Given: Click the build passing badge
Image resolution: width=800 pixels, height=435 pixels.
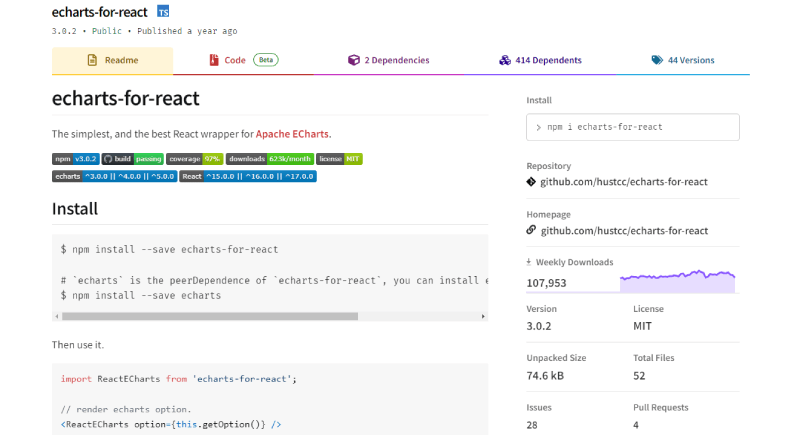Looking at the screenshot, I should click(133, 158).
